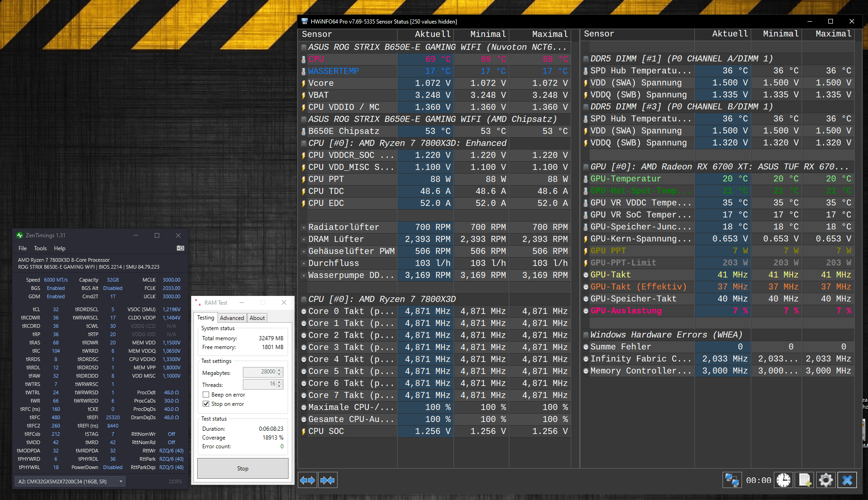The height and width of the screenshot is (500, 868).
Task: Collapse Windows Hardware Errors (WHEA) group
Action: click(x=586, y=335)
